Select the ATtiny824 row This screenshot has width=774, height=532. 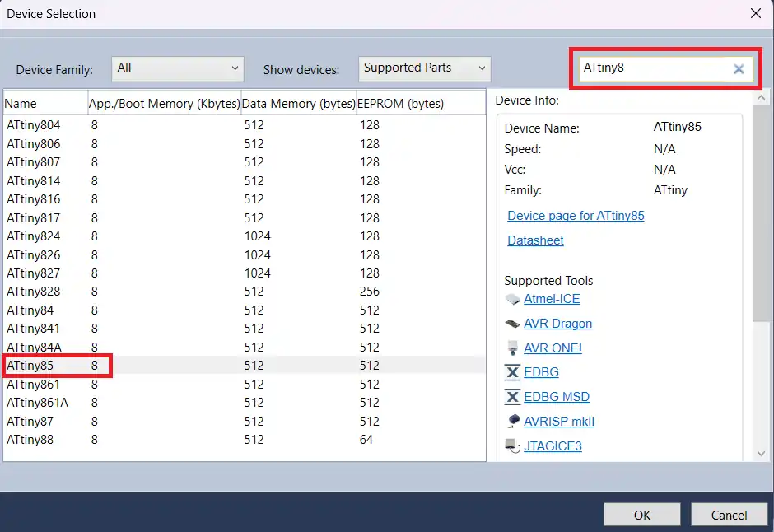[x=245, y=236]
